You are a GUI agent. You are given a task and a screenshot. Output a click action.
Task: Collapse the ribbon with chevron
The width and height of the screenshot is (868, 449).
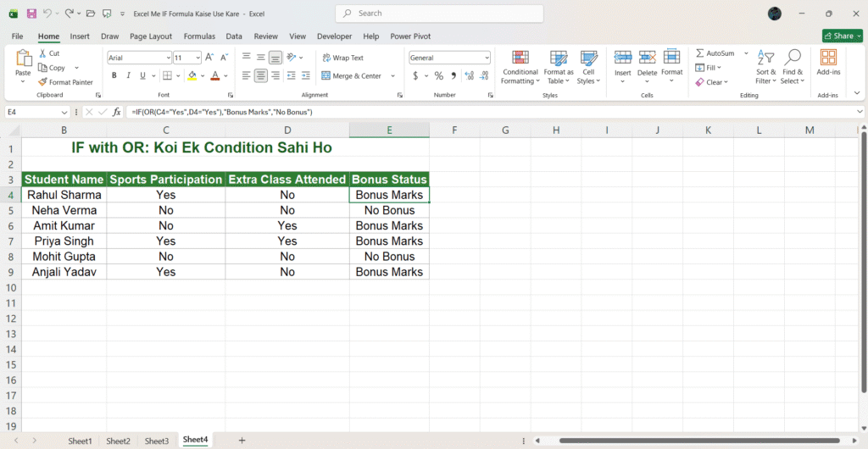(858, 93)
